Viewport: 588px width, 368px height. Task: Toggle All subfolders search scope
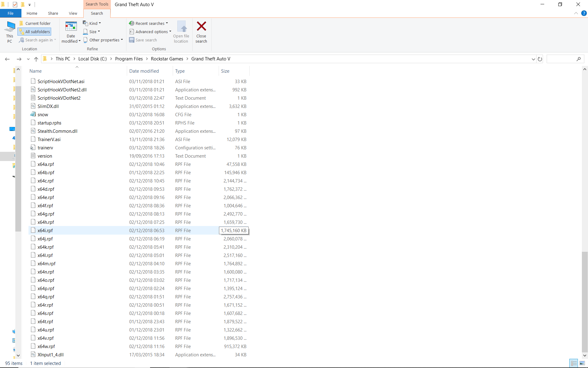coord(34,32)
